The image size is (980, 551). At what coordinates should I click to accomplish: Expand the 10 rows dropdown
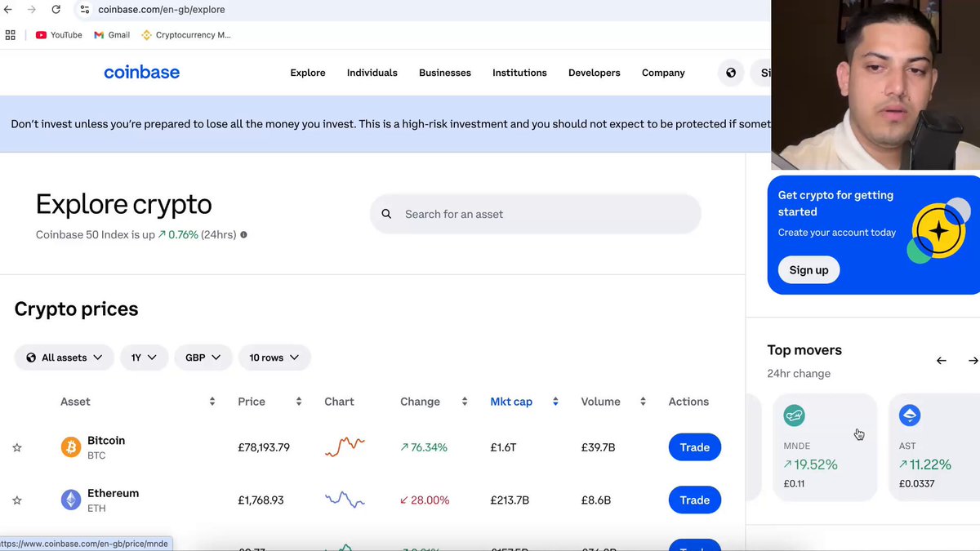(274, 358)
